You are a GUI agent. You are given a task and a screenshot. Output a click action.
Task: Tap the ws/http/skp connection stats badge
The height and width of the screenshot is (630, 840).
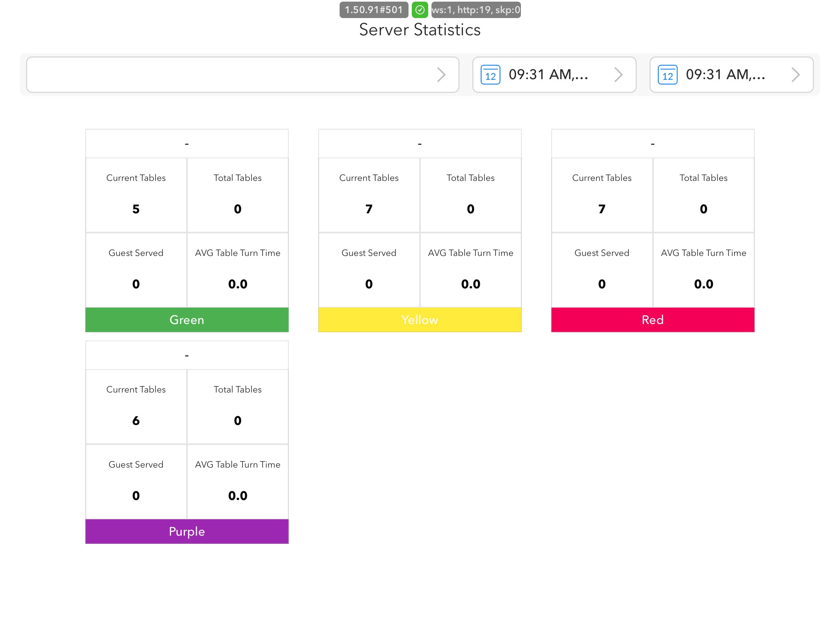[x=476, y=10]
